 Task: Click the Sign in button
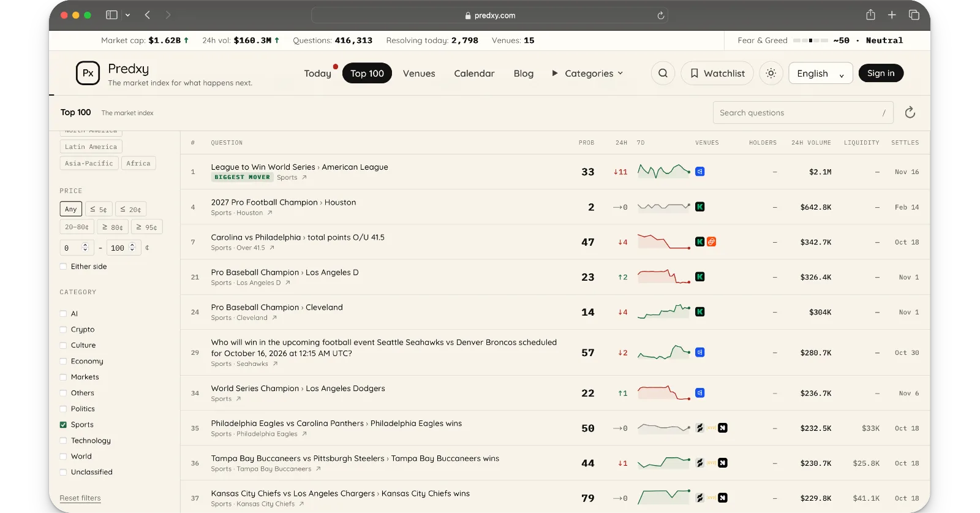click(881, 73)
